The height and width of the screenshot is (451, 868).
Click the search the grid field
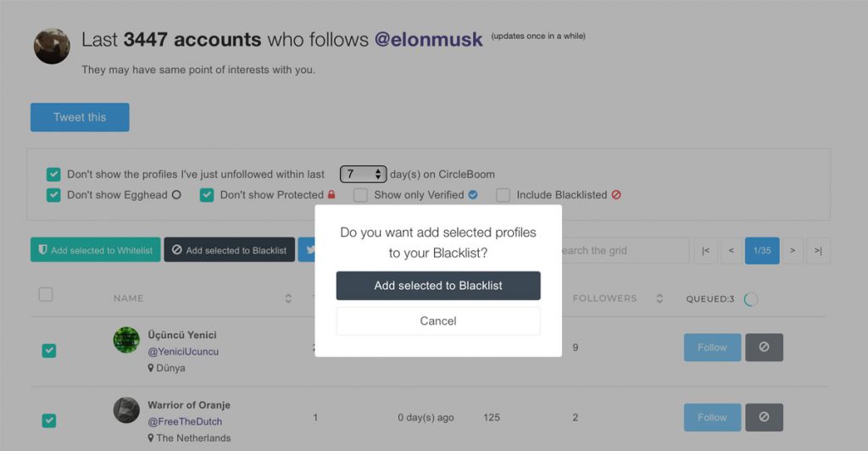point(623,250)
